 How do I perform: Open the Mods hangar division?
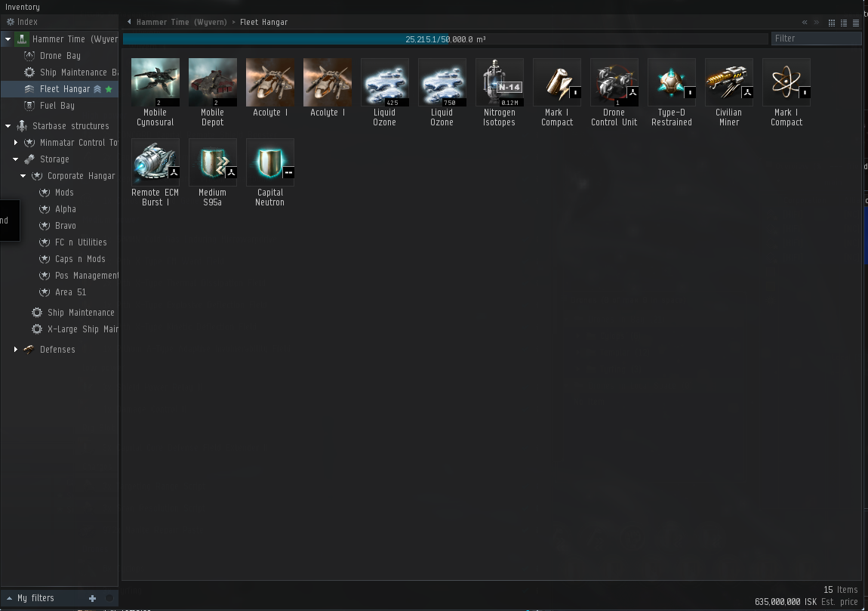(x=63, y=193)
